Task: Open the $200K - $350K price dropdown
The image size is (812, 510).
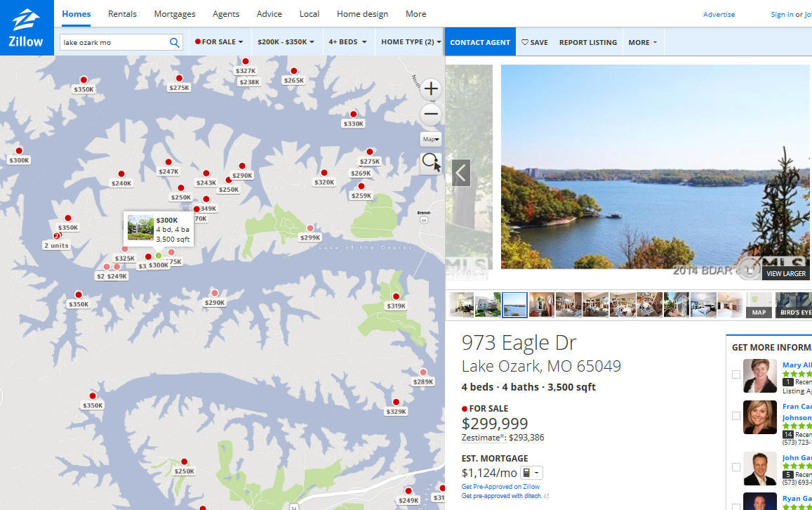Action: click(x=286, y=42)
